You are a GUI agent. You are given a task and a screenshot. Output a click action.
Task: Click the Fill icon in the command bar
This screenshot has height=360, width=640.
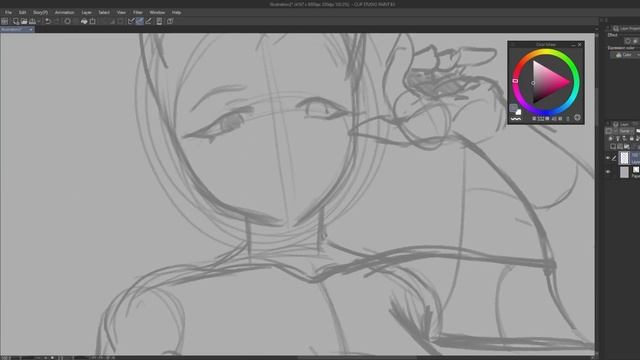click(84, 21)
